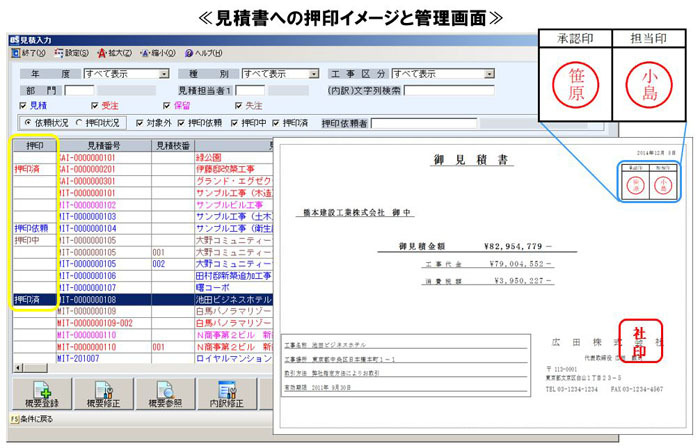Click the 御見積書 document title
The height and width of the screenshot is (448, 700).
(x=471, y=160)
